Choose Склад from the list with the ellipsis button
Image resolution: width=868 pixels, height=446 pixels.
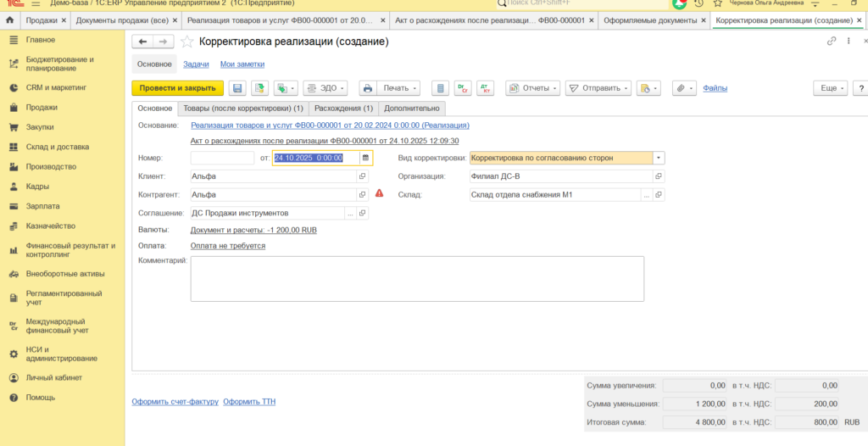pyautogui.click(x=646, y=195)
